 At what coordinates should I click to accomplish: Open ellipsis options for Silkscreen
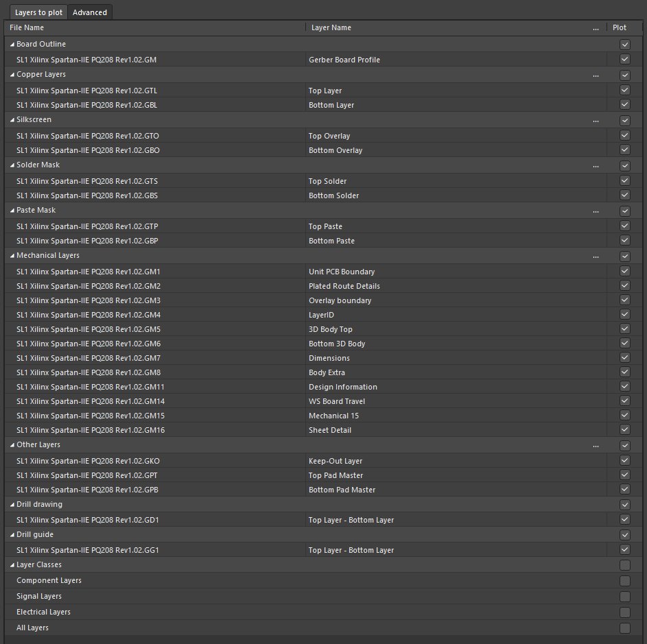tap(596, 121)
